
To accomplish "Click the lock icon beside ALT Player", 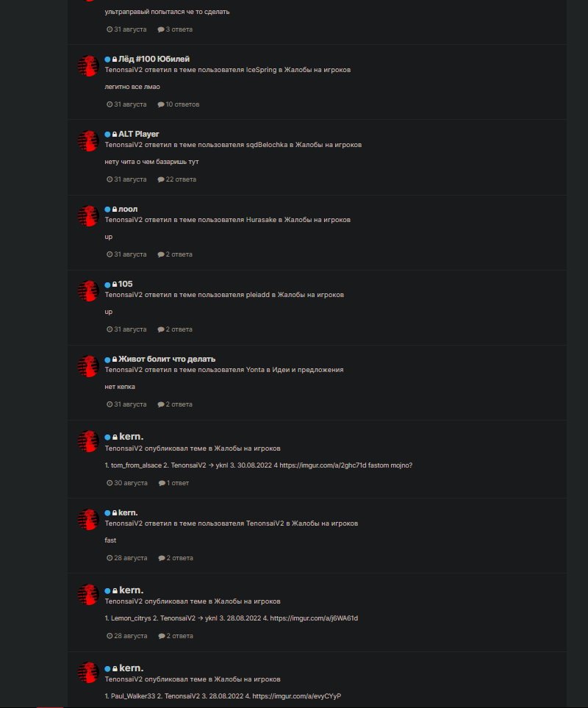I will (115, 135).
